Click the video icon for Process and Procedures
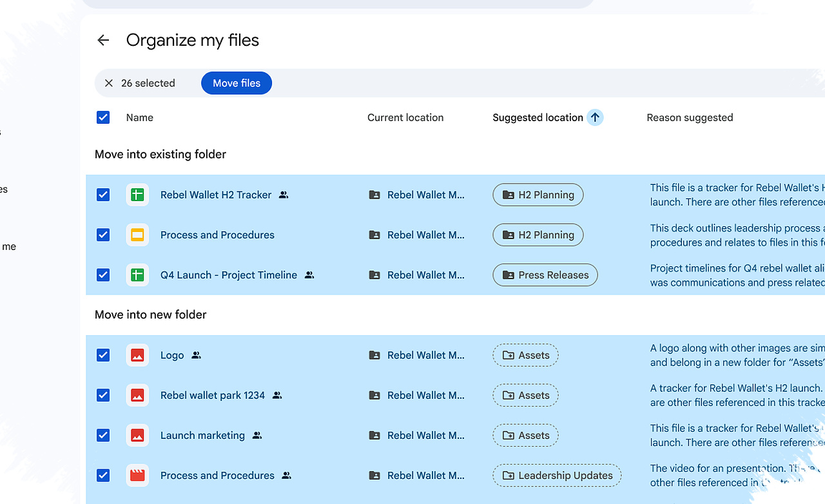The image size is (825, 504). coord(137,475)
